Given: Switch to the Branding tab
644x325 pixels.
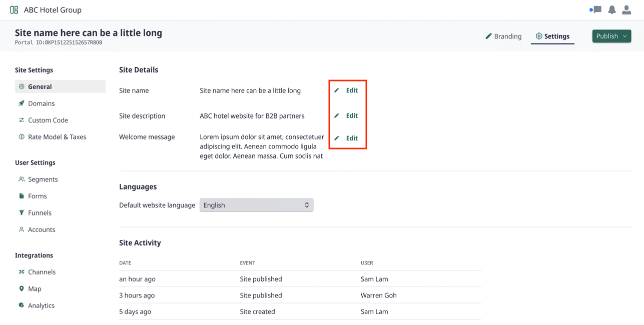Looking at the screenshot, I should 503,36.
